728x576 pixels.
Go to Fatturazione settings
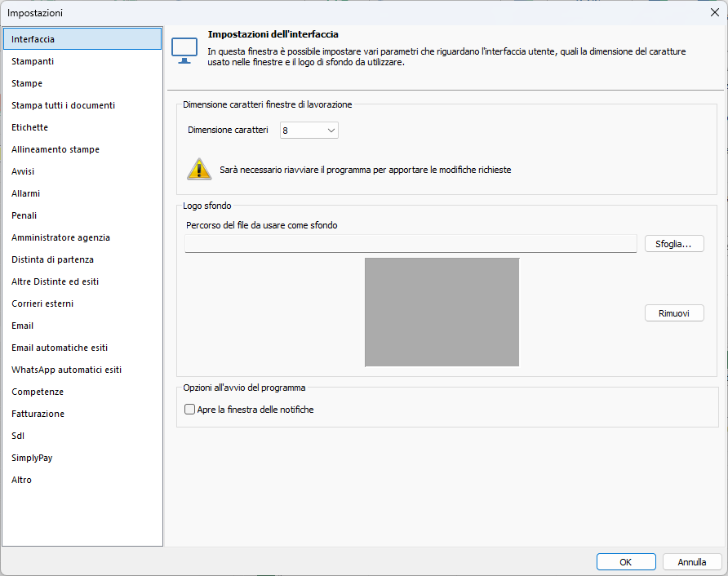(38, 414)
